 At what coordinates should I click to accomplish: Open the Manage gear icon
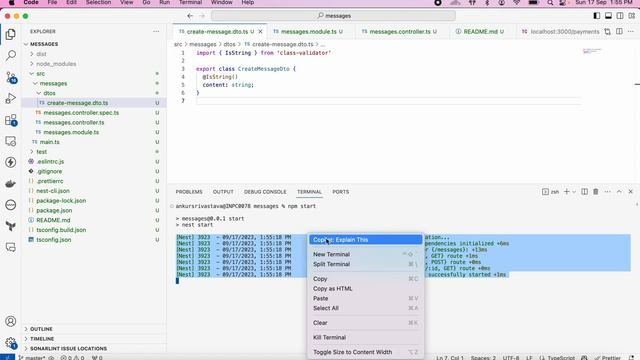(11, 343)
